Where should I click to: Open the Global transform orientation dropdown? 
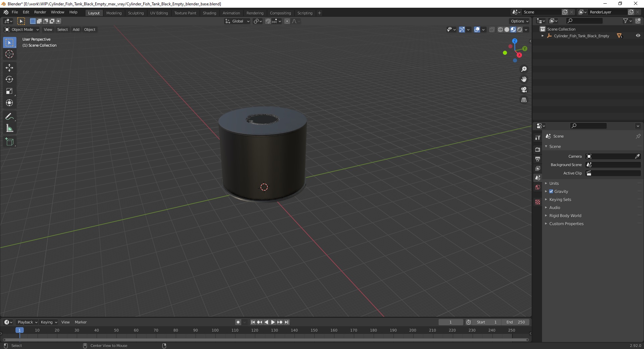coord(237,21)
